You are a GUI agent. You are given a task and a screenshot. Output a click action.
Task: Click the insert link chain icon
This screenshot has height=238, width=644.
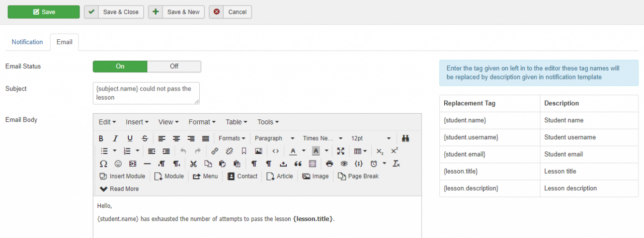(215, 151)
